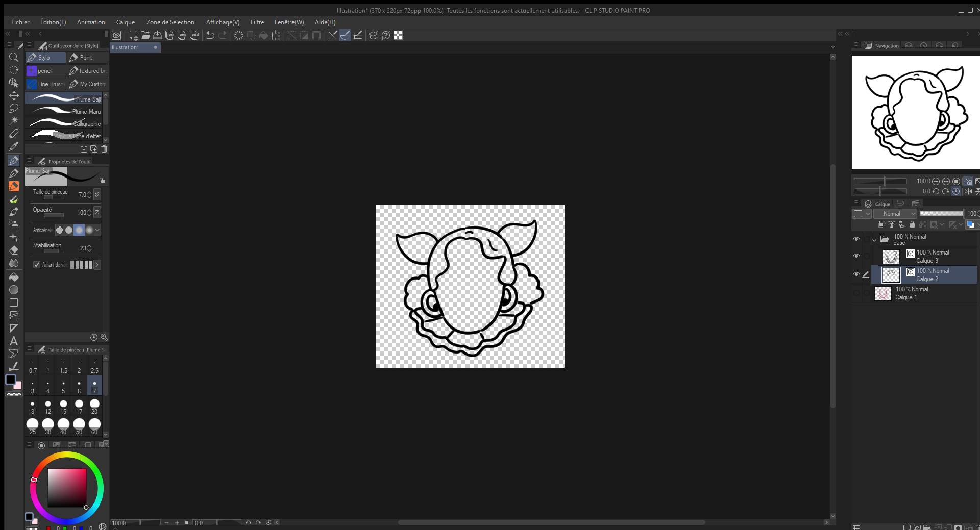980x530 pixels.
Task: Show the Calque 1 layer
Action: click(x=856, y=293)
